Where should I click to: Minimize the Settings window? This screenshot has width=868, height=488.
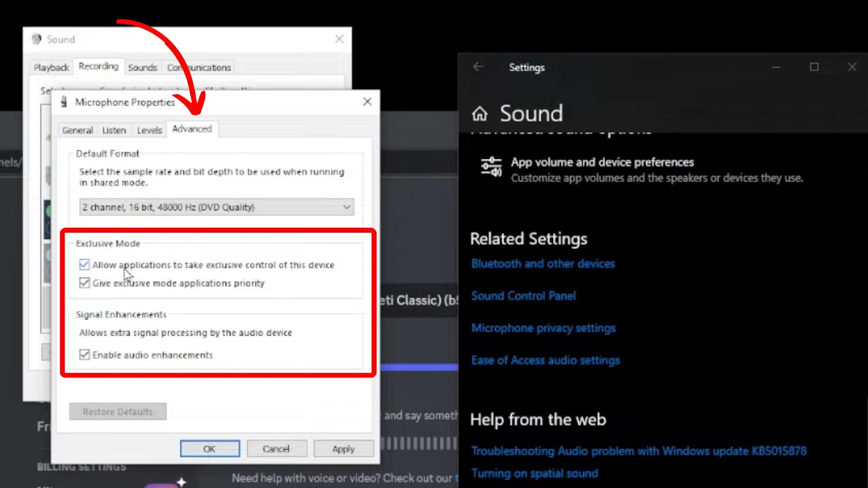click(x=776, y=67)
